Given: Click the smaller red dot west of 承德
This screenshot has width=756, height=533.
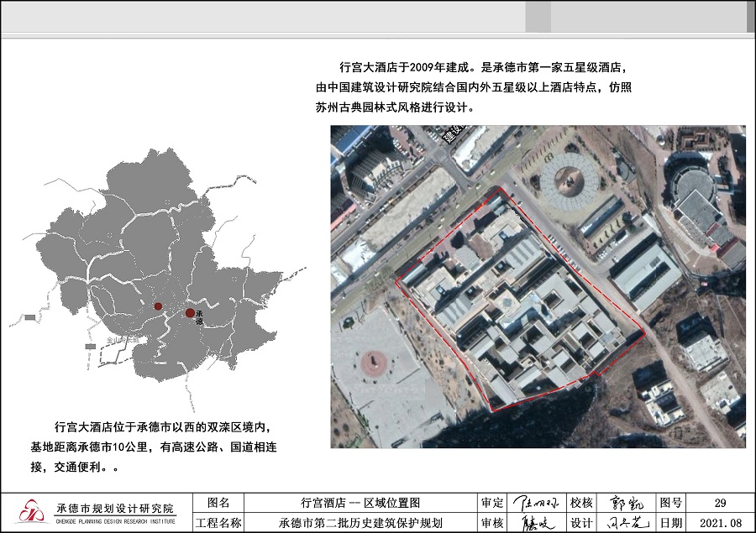Looking at the screenshot, I should [x=157, y=307].
